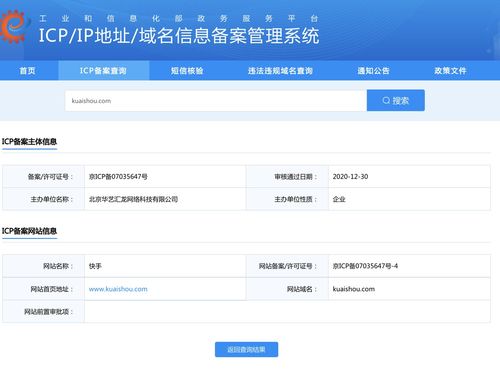Open the 首页 tab
This screenshot has width=500, height=369.
(27, 71)
